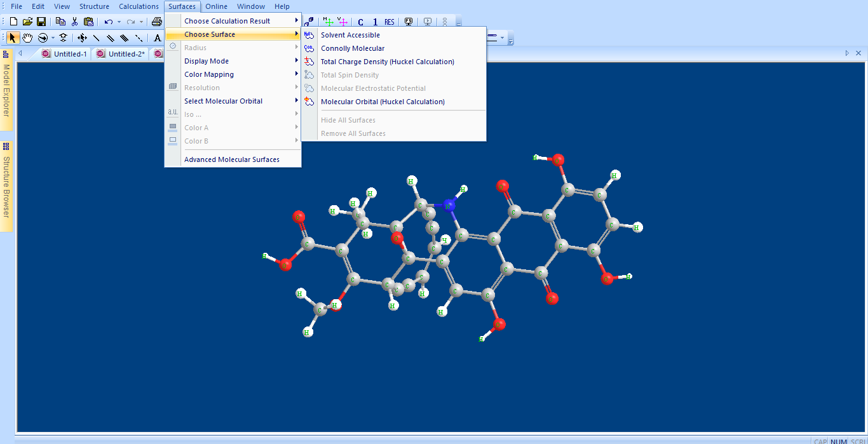868x444 pixels.
Task: Select the single bond drawing tool
Action: [x=97, y=38]
